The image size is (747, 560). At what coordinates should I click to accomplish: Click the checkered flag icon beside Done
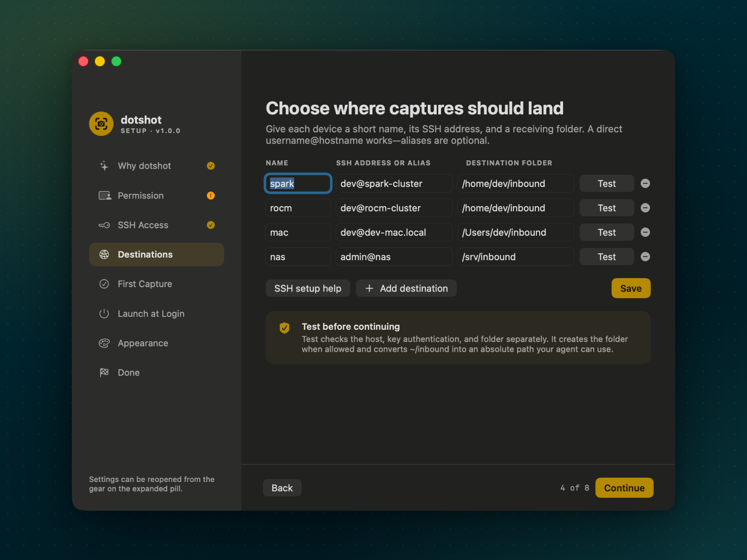[x=104, y=372]
